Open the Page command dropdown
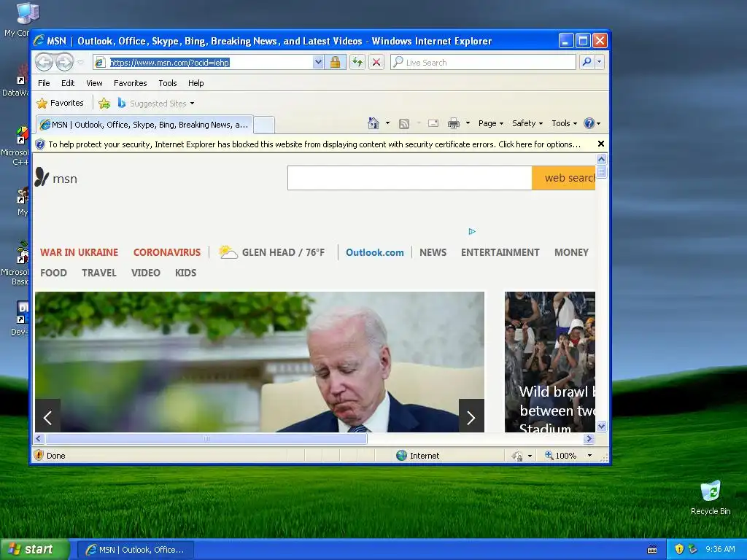Viewport: 747px width, 560px height. [x=491, y=123]
